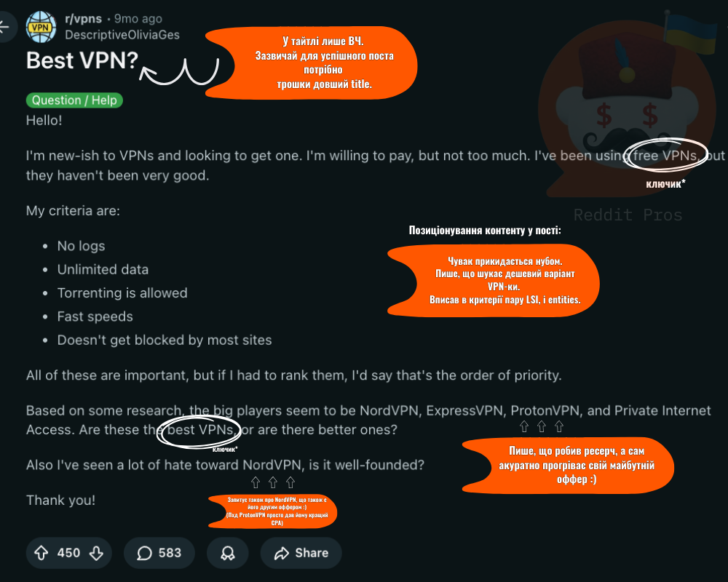The width and height of the screenshot is (728, 582).
Task: Click the orange title-tip annotation bubble
Action: click(x=312, y=63)
